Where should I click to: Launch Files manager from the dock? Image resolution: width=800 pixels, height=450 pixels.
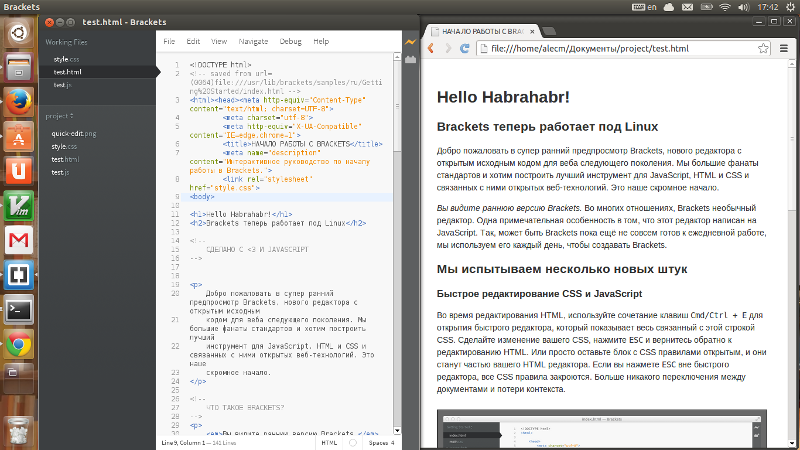tap(18, 67)
